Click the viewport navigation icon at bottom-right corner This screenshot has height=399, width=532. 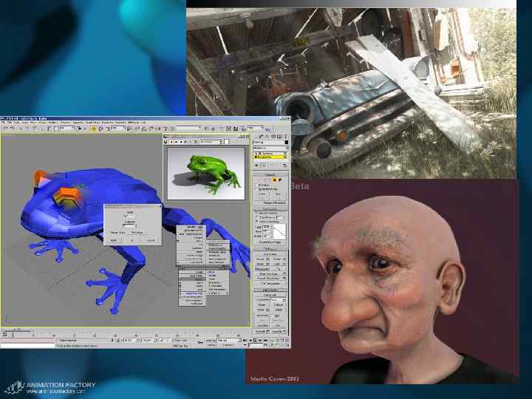(x=286, y=344)
